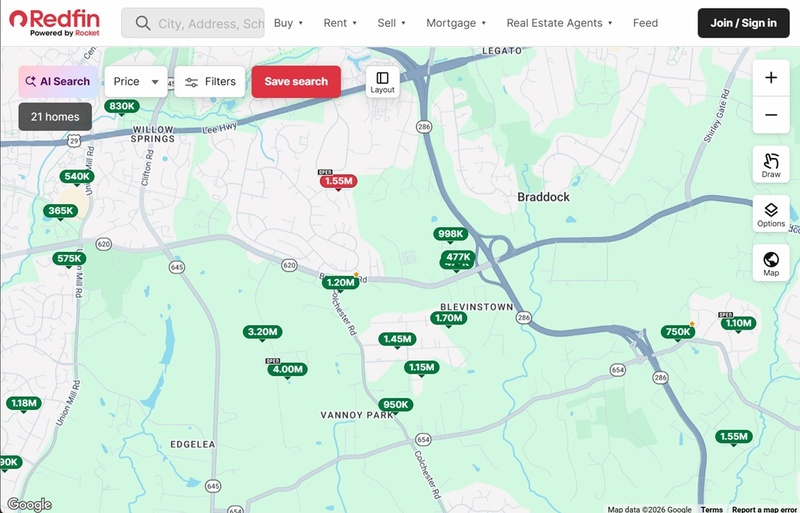Click the VANNOY PARK map label
Image resolution: width=800 pixels, height=513 pixels.
pos(357,415)
